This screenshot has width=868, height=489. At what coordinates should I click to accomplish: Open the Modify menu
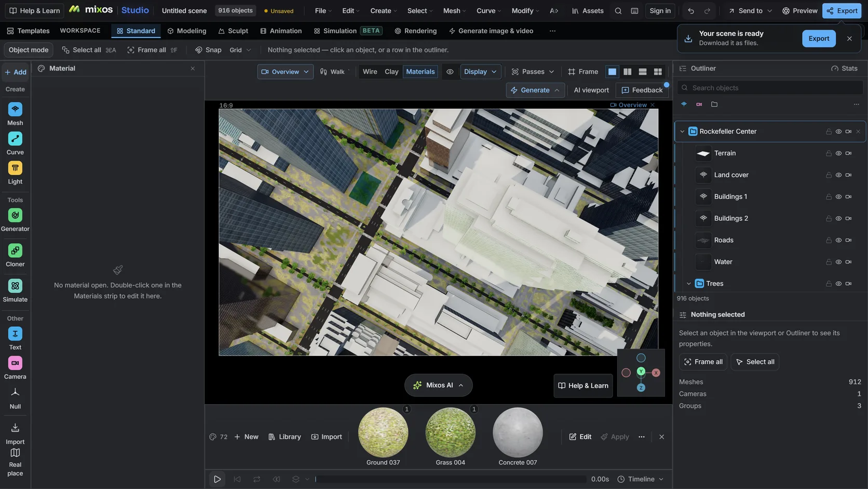point(525,11)
